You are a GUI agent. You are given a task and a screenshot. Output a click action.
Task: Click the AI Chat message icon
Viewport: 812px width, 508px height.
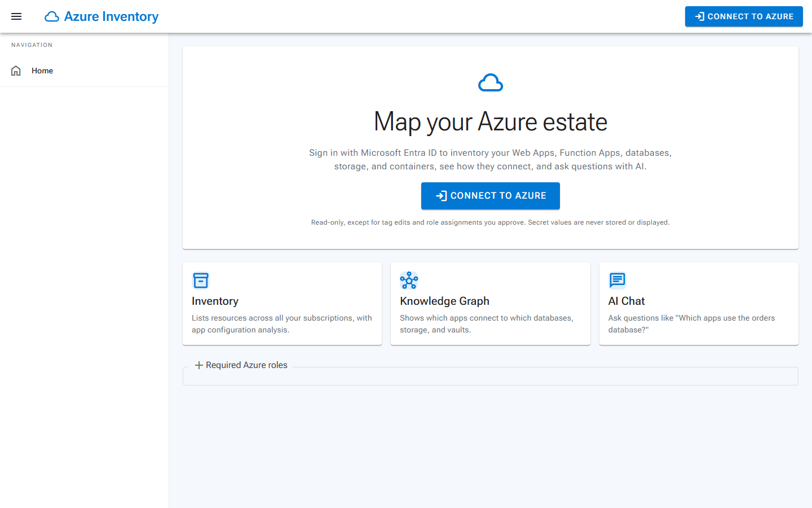(617, 281)
